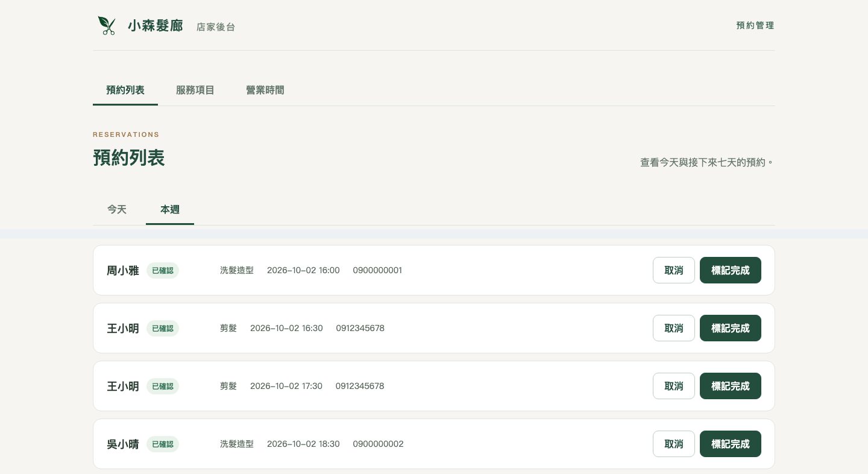Click the scissors-and-leaf logo icon

pos(107,25)
